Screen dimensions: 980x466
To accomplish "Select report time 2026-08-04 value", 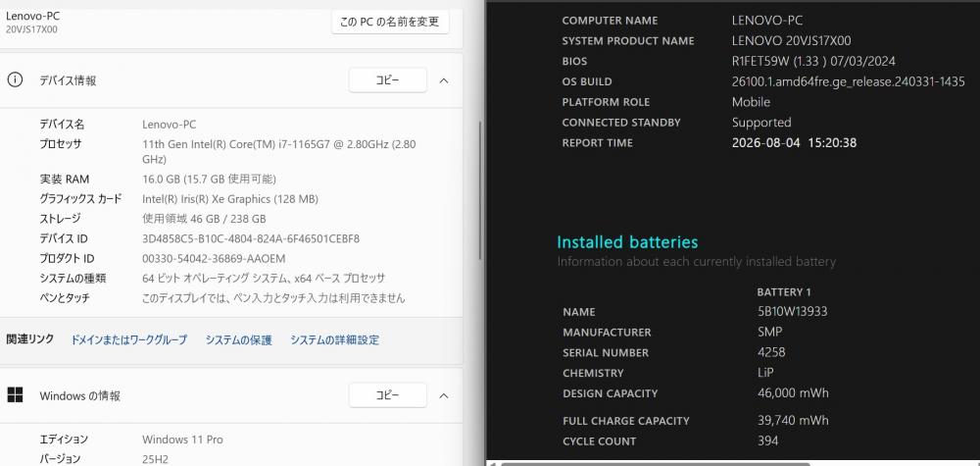I will pos(794,142).
